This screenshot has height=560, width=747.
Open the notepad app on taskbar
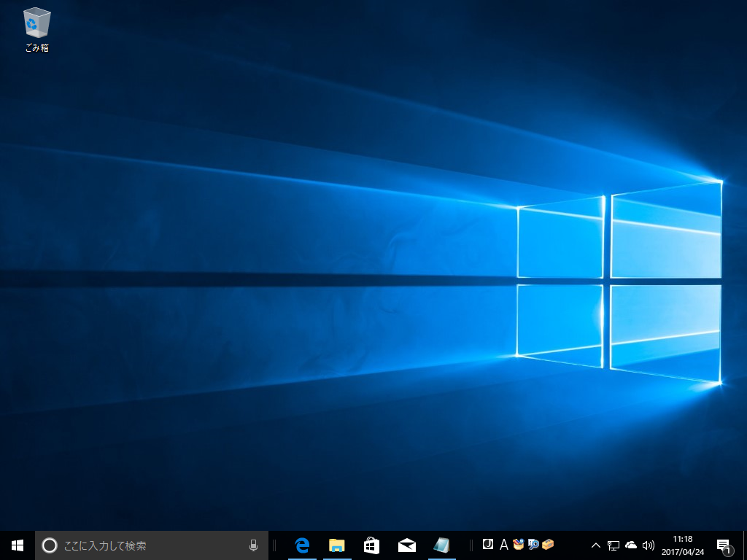[441, 545]
